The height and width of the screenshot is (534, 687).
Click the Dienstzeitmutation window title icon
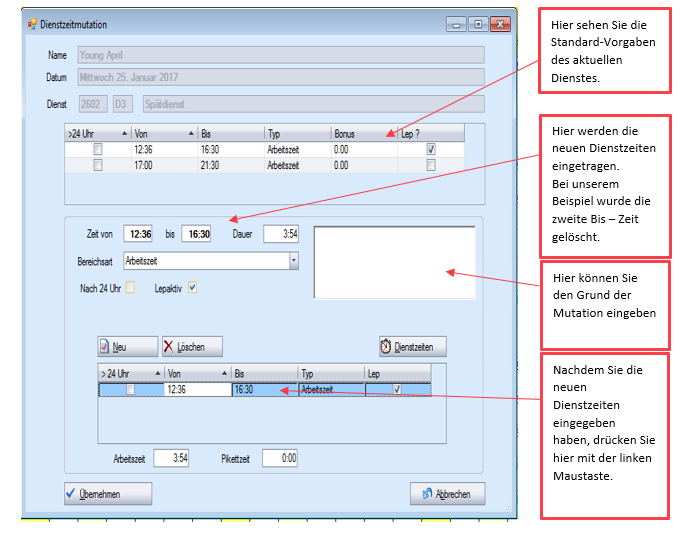(x=32, y=24)
